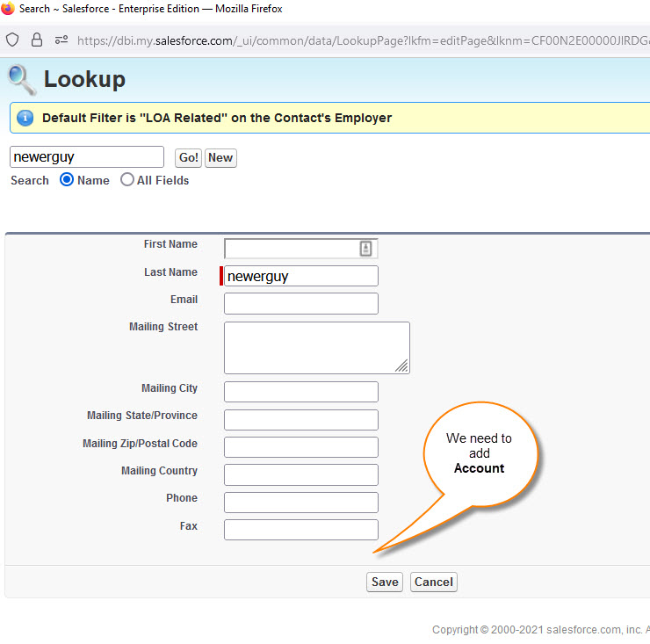Click the browser URL address bar
The height and width of the screenshot is (644, 650).
[363, 40]
